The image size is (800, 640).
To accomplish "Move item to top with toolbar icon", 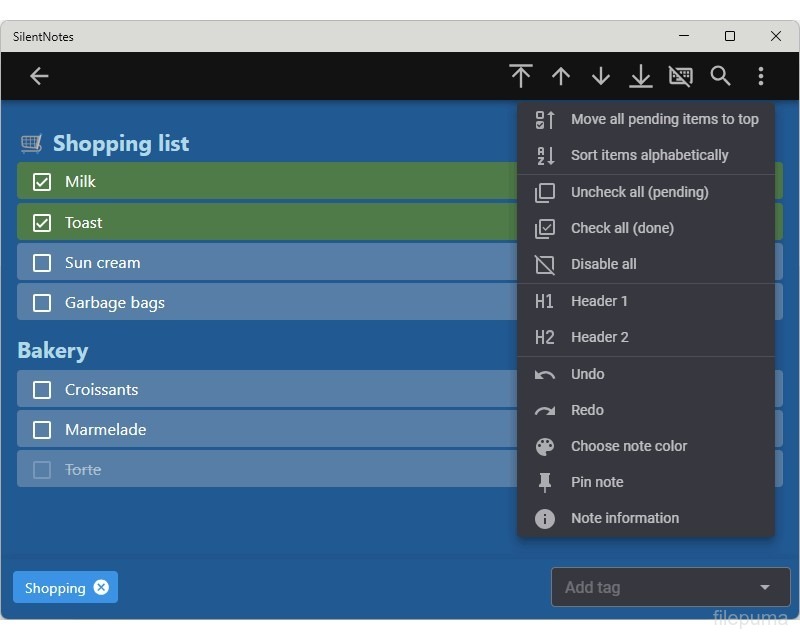I will pyautogui.click(x=521, y=76).
